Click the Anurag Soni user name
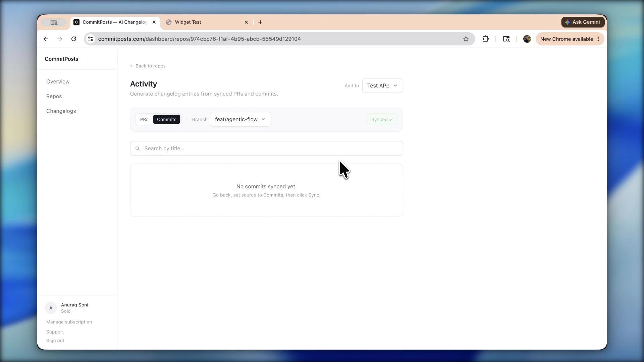 [74, 305]
